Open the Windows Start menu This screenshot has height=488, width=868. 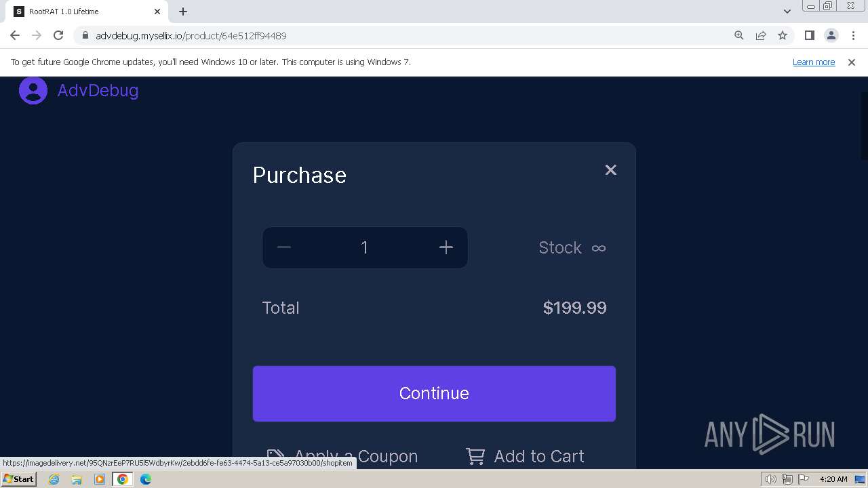18,479
